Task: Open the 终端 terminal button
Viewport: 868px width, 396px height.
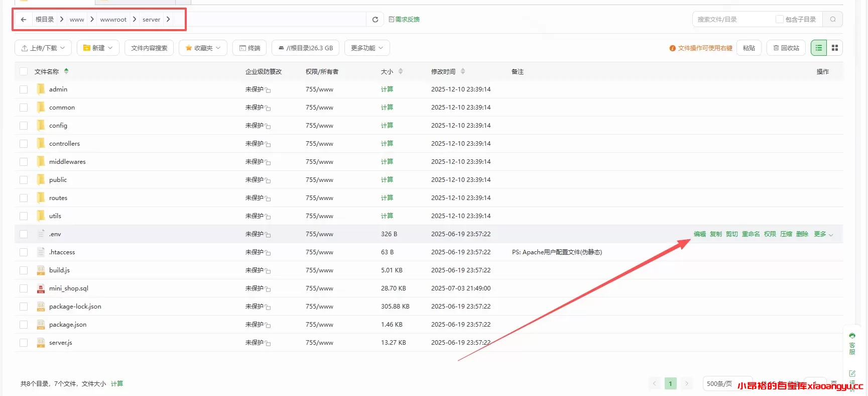Action: coord(250,48)
